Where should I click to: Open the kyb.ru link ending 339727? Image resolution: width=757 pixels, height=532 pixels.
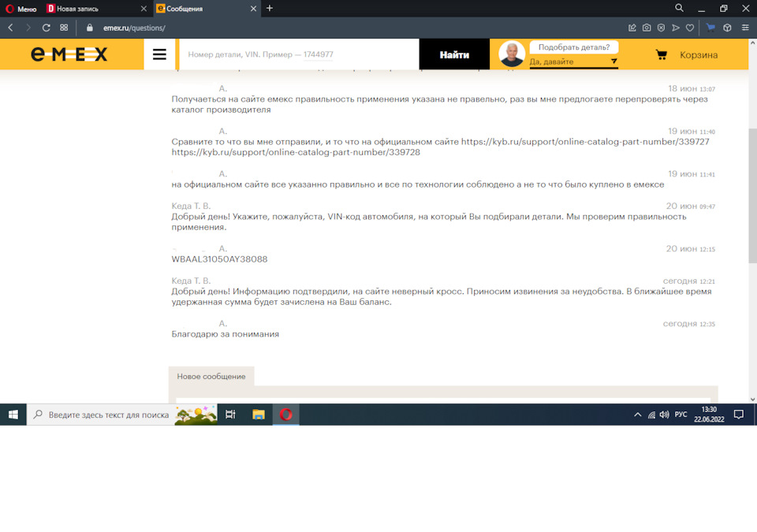[585, 142]
